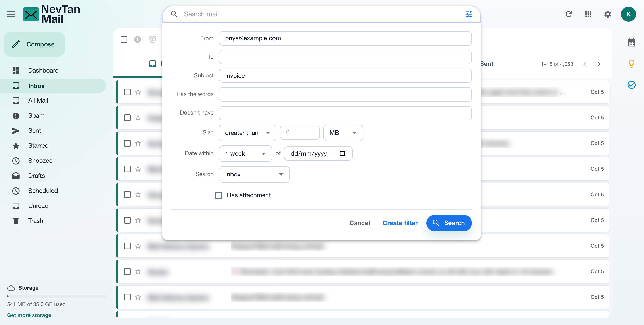
Task: Open the apps grid launcher
Action: (588, 14)
